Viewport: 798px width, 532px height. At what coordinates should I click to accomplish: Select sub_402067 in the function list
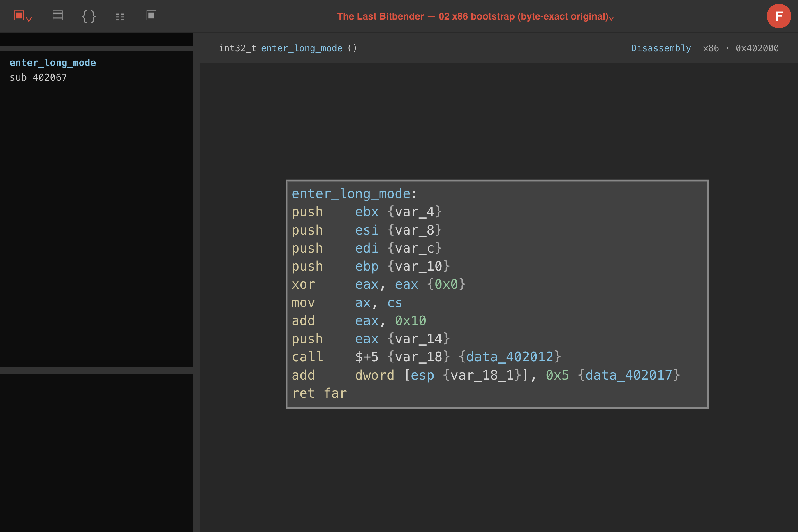(38, 77)
